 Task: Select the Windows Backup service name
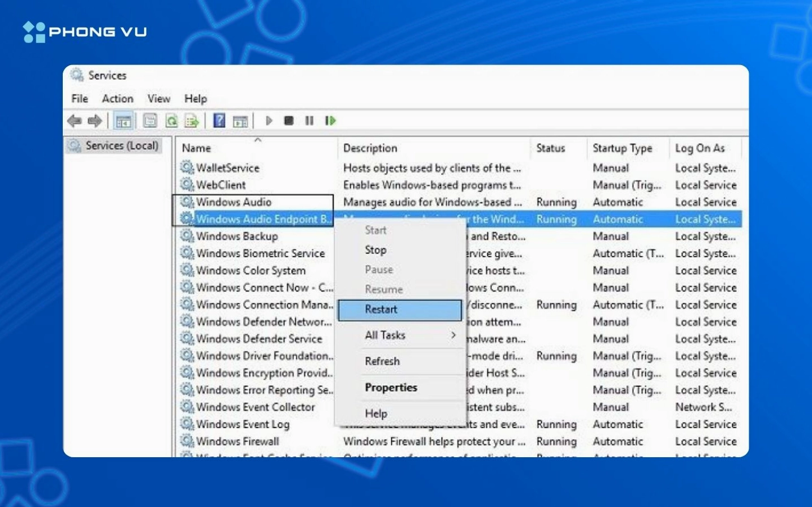[237, 236]
